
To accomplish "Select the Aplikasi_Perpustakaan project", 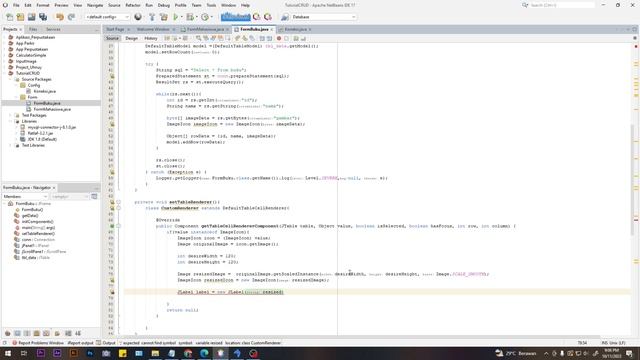I will click(x=35, y=37).
